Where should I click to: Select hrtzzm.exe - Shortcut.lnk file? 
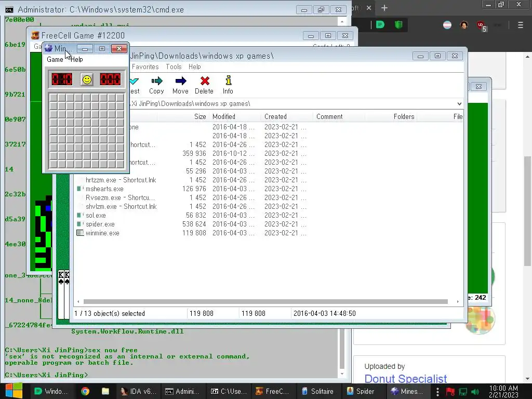(x=121, y=180)
